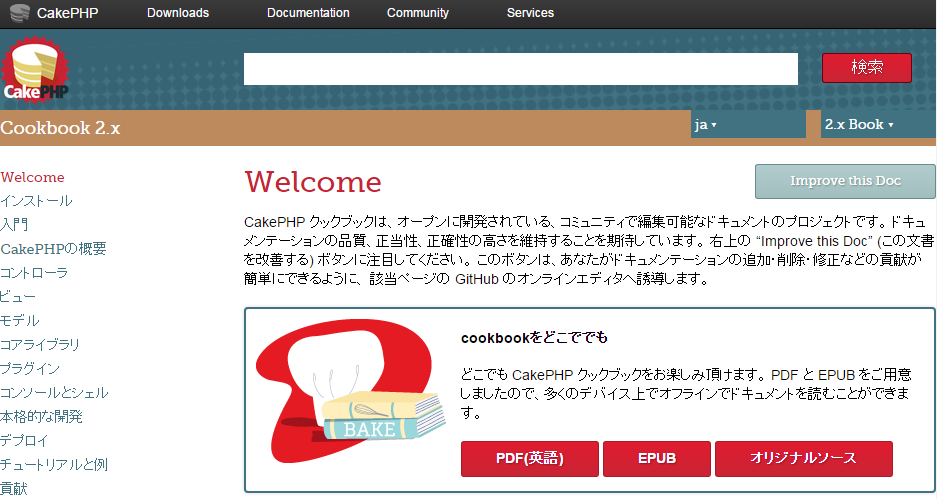Open 本格的な開発 in the sidebar
Viewport: 937px width, 499px height.
(41, 417)
